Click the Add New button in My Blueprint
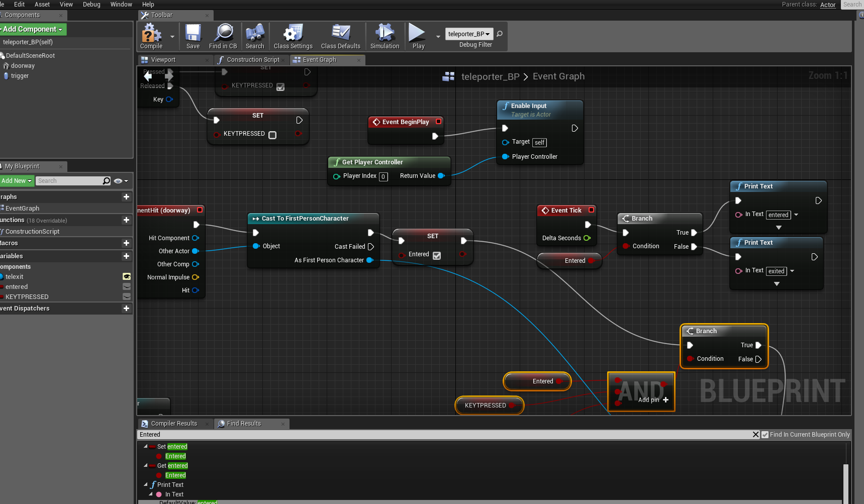This screenshot has height=504, width=864. pyautogui.click(x=17, y=181)
